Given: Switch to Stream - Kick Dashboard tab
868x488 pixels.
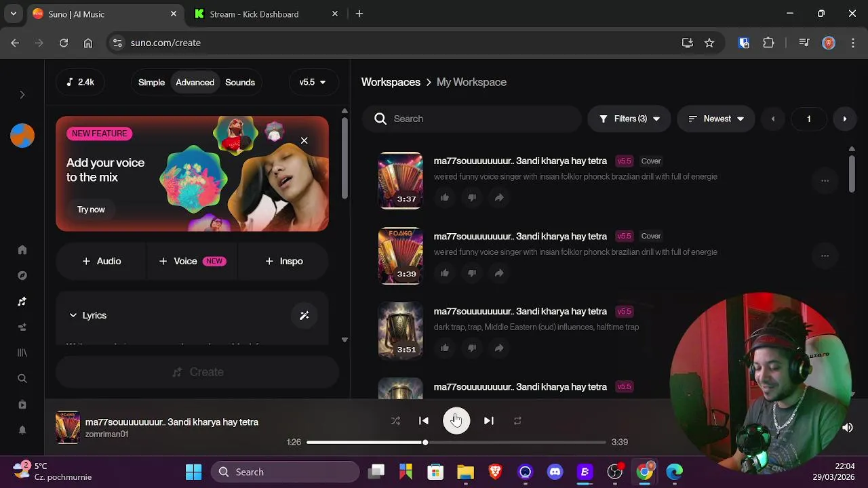Looking at the screenshot, I should (x=266, y=14).
